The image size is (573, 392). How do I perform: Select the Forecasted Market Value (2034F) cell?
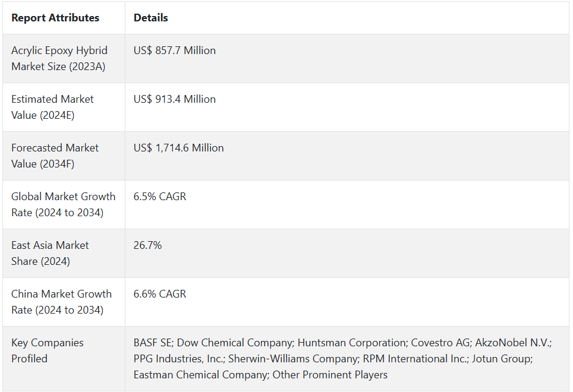click(x=55, y=156)
